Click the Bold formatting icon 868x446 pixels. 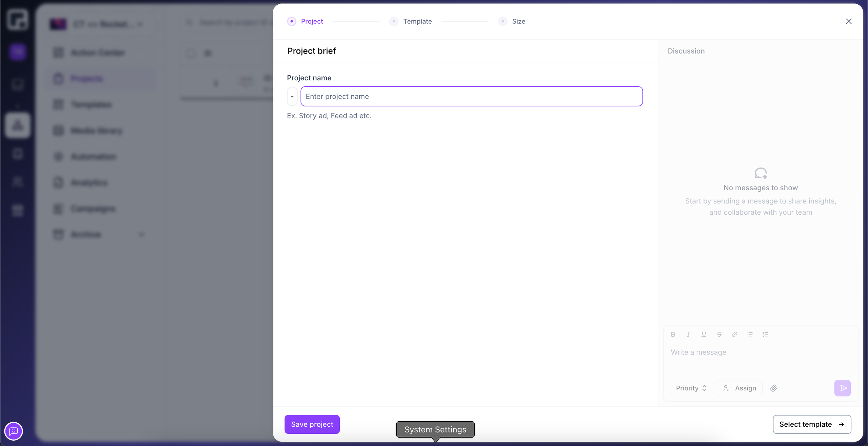(x=673, y=334)
